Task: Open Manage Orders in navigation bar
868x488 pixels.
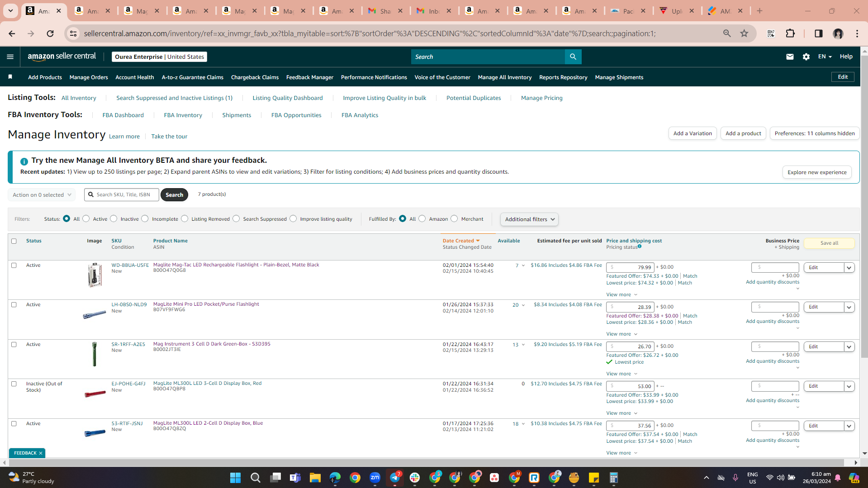Action: [89, 77]
